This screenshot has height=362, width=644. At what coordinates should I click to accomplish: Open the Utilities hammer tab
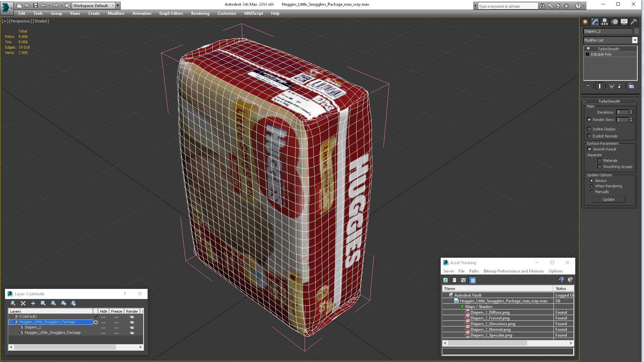[x=634, y=22]
